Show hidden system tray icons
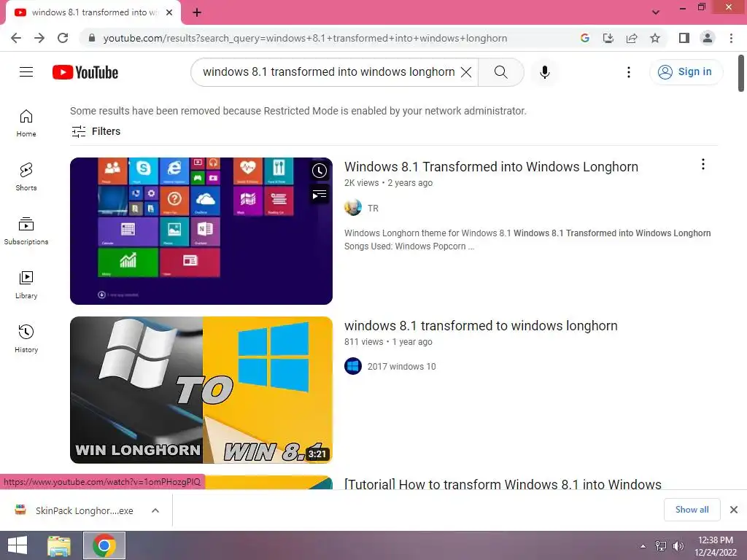The width and height of the screenshot is (747, 560). [643, 546]
